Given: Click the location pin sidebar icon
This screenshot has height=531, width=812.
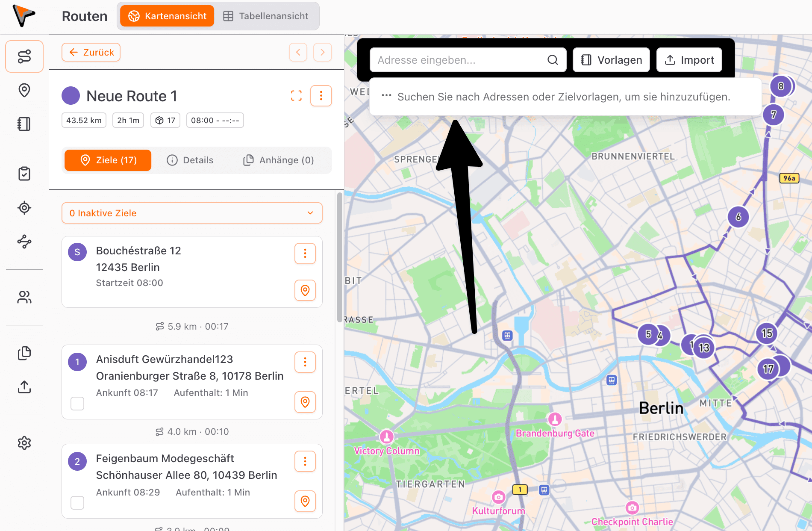Looking at the screenshot, I should (x=24, y=90).
